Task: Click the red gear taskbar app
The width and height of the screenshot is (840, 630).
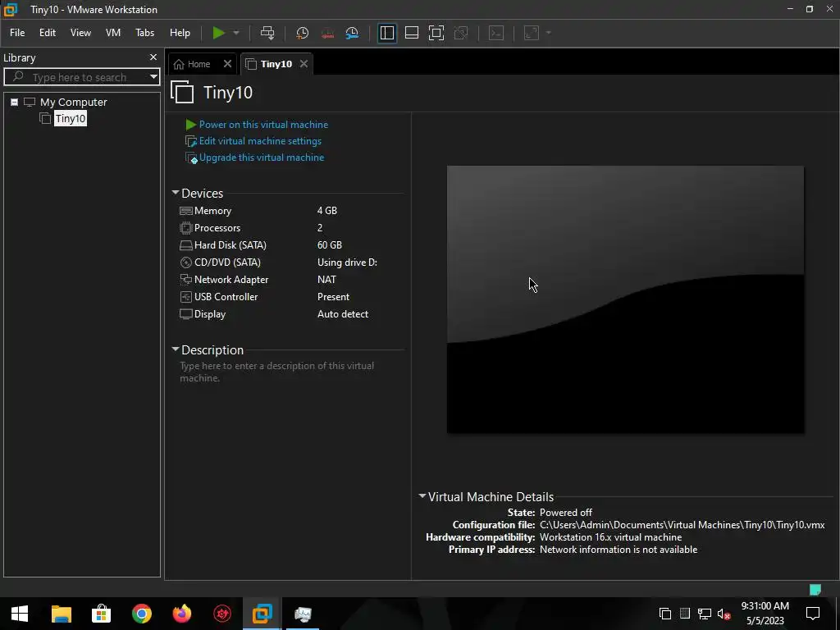Action: tap(222, 614)
